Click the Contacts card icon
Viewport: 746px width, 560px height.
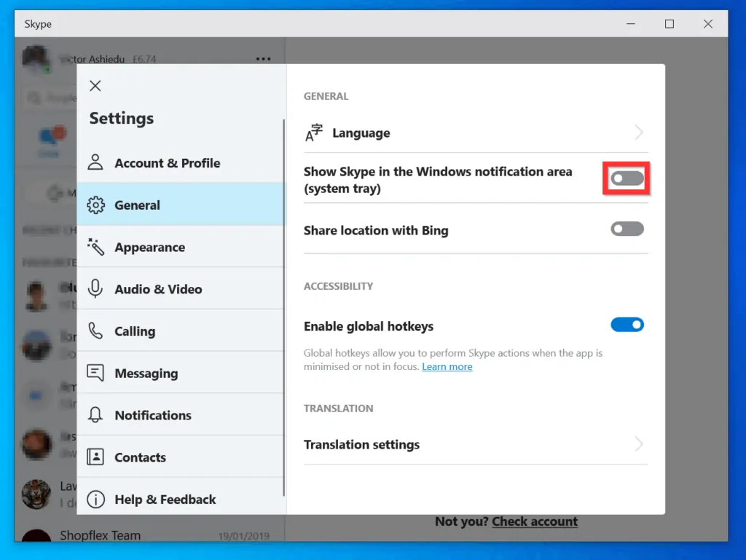click(95, 457)
